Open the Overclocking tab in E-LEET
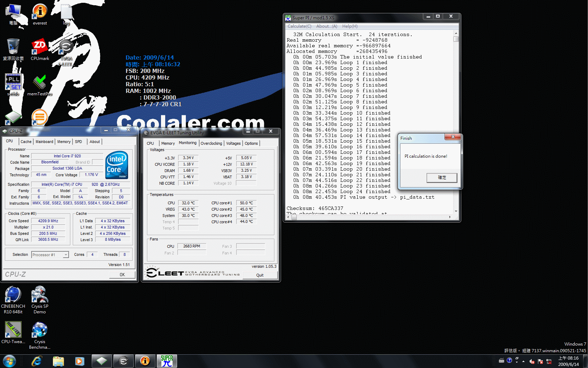588x368 pixels. pos(211,143)
